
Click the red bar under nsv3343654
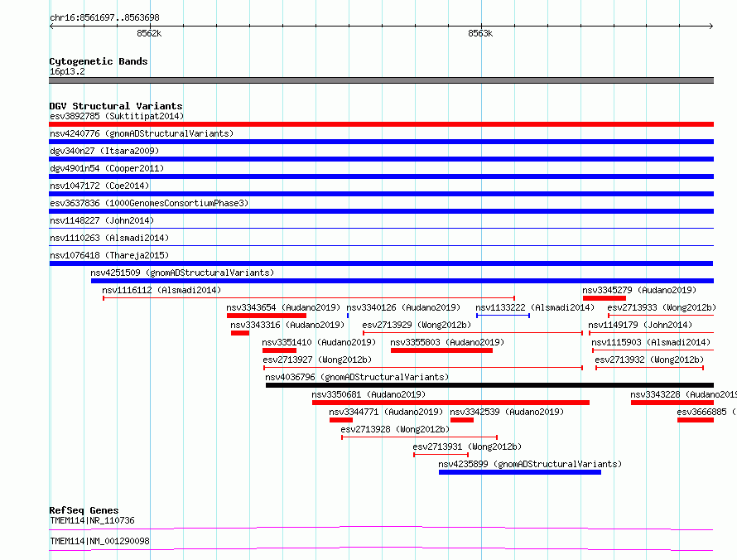pos(267,316)
